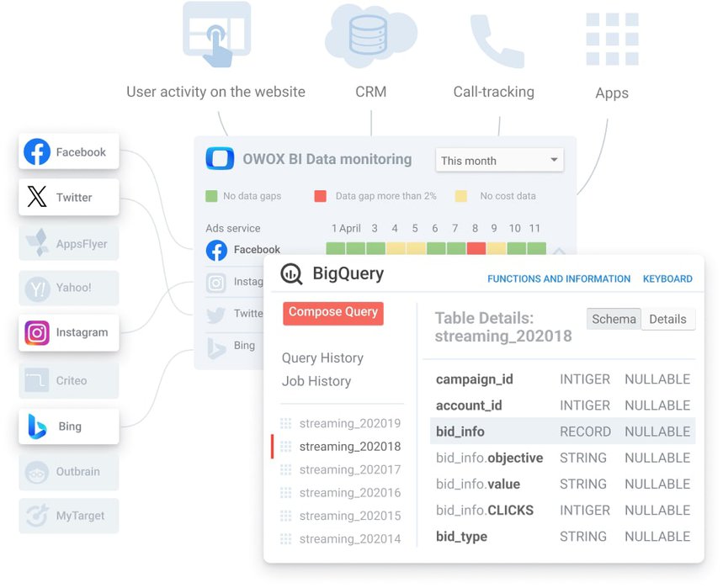Click the CRM cloud database icon
This screenshot has width=723, height=588.
coord(370,36)
